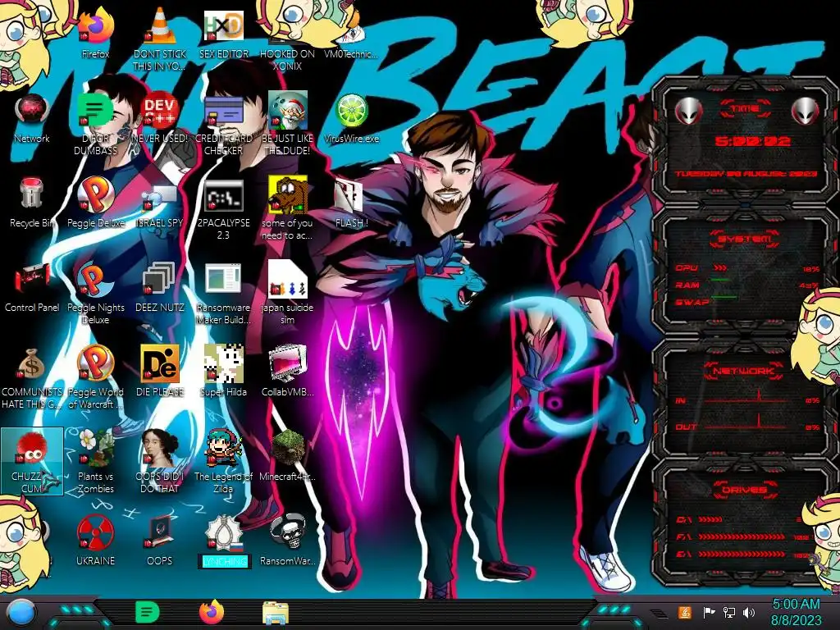Open File Explorer from the taskbar
This screenshot has width=840, height=630.
pos(276,613)
